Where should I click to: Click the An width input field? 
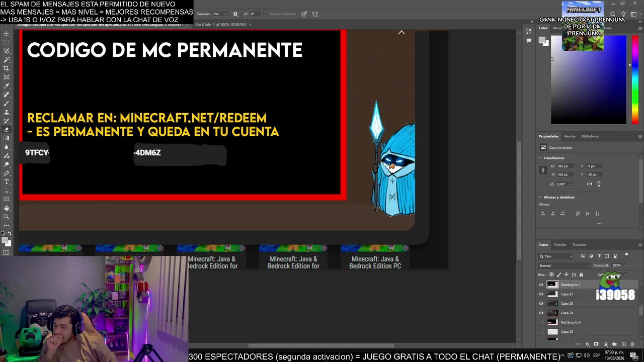(566, 166)
